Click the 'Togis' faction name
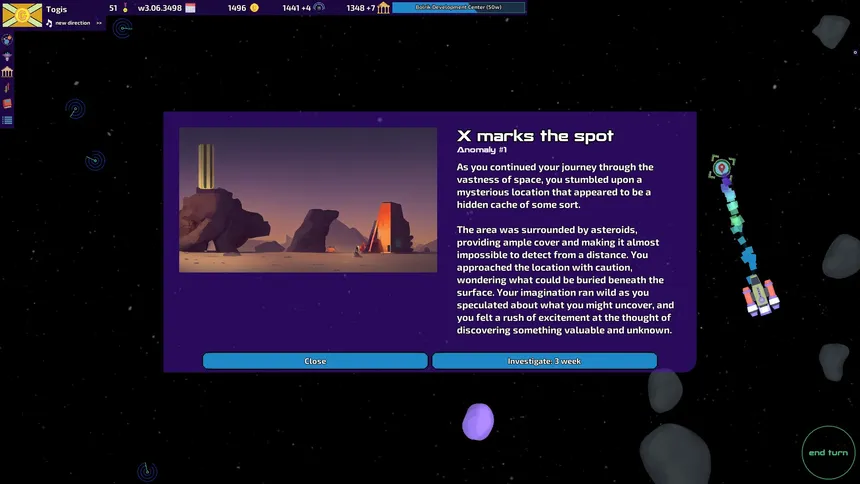The image size is (860, 484). point(56,9)
